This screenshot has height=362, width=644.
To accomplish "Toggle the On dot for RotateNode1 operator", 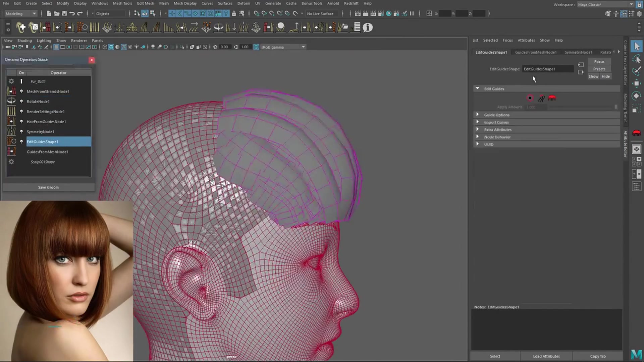I will click(x=21, y=101).
